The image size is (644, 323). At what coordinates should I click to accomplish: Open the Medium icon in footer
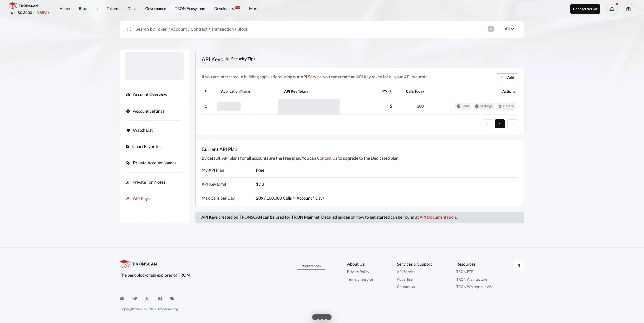pos(160,299)
